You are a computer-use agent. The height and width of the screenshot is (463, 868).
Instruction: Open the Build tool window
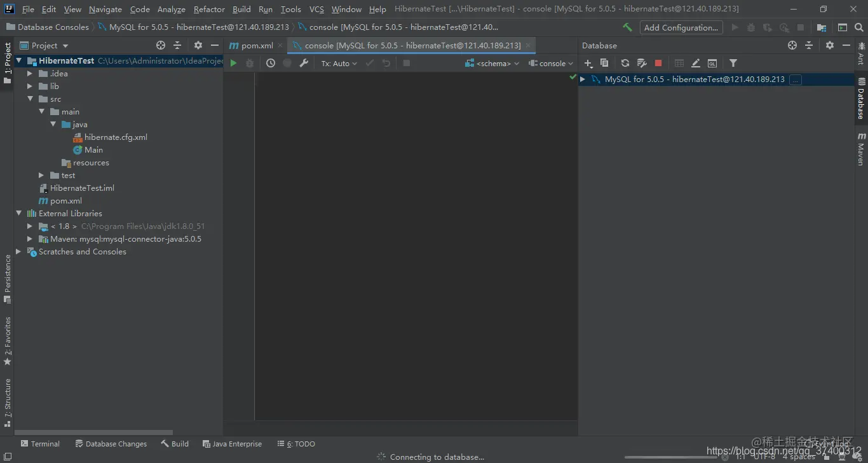pyautogui.click(x=175, y=444)
